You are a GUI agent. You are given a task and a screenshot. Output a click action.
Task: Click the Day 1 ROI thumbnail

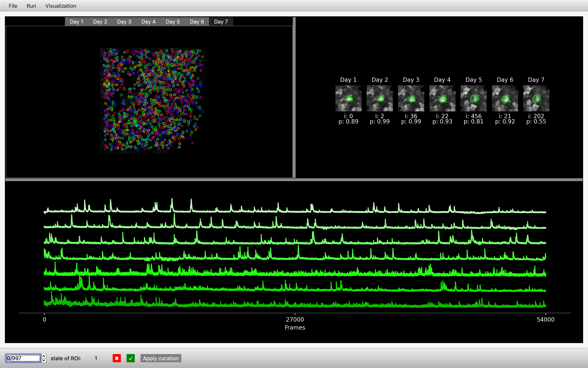point(349,98)
